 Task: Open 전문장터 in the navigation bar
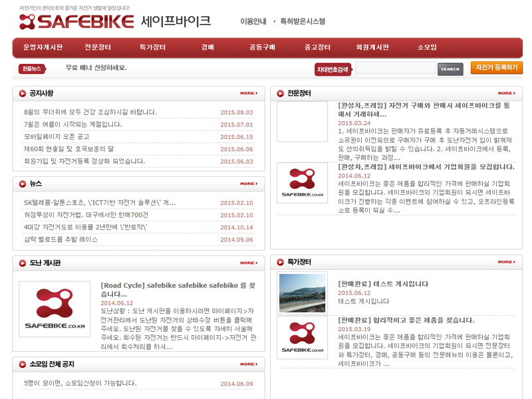[x=98, y=47]
